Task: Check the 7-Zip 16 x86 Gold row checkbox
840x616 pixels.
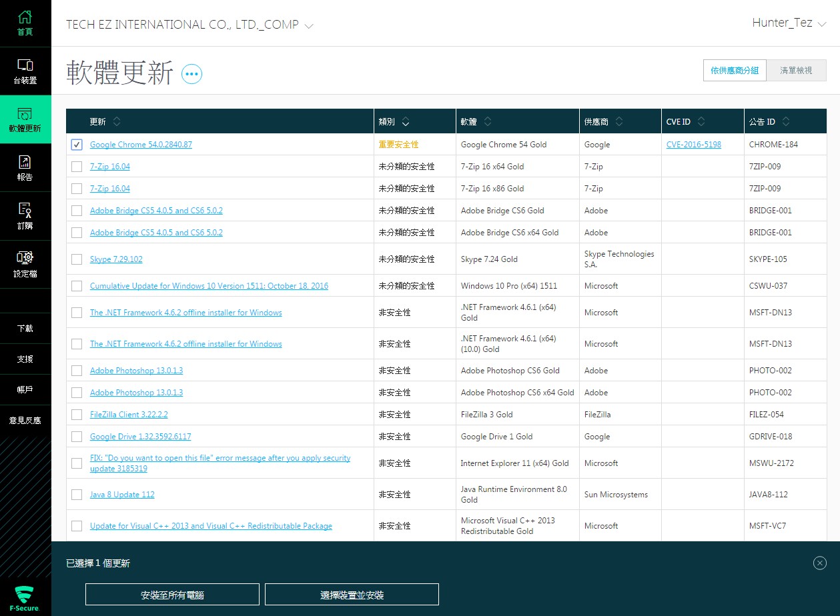Action: (77, 189)
